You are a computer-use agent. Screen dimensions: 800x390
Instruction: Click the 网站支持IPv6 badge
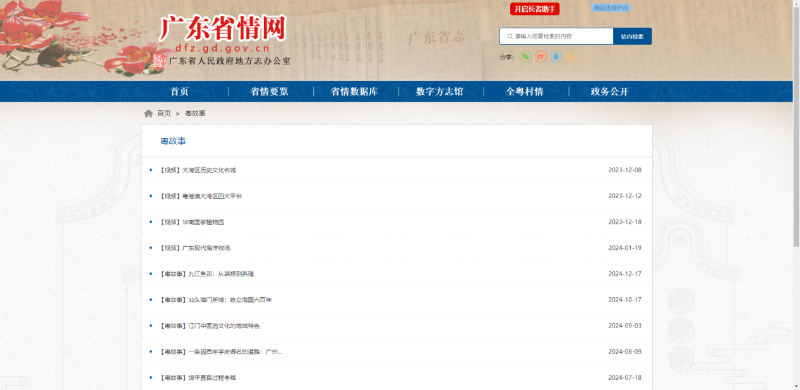(x=611, y=8)
